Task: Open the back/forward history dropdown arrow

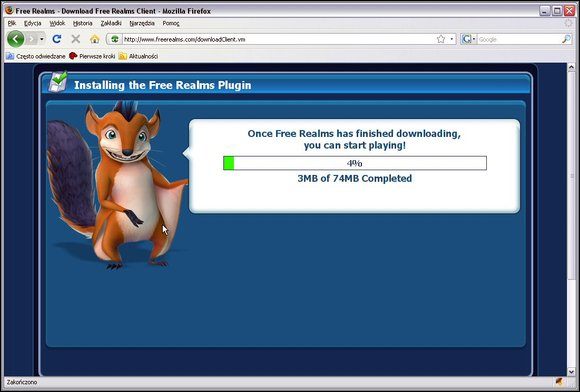Action: tap(42, 39)
